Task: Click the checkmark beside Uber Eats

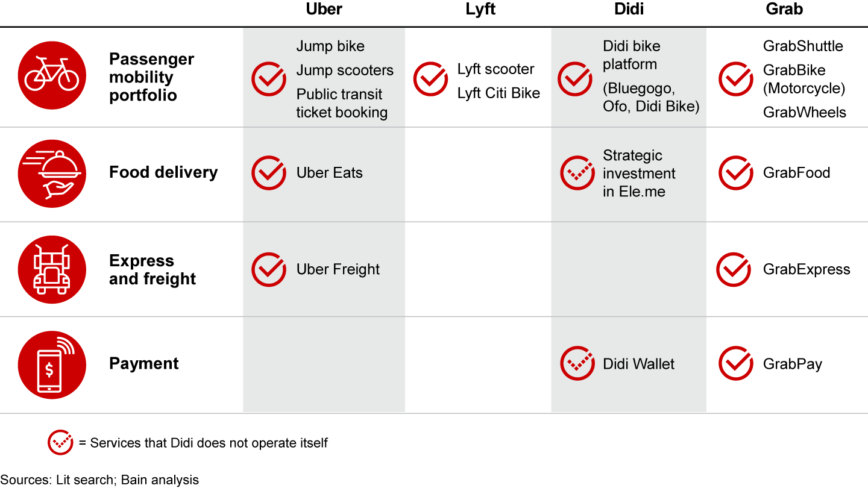Action: (269, 173)
